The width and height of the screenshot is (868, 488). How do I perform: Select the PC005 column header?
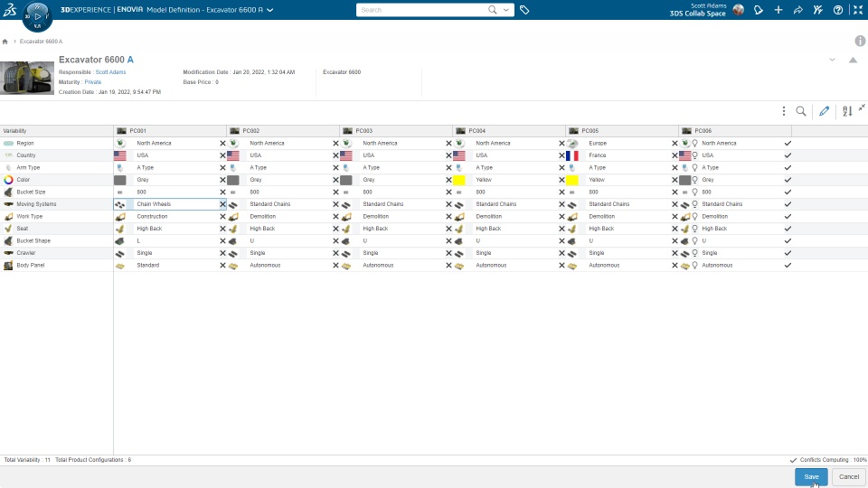point(622,131)
